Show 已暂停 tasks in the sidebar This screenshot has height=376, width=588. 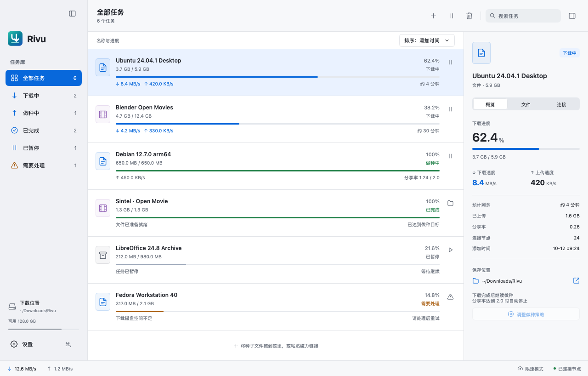tap(44, 148)
